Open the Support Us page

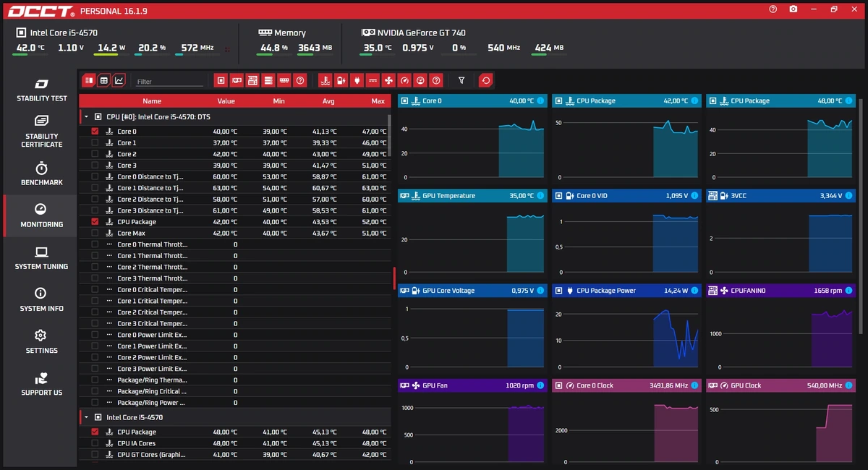[x=41, y=384]
